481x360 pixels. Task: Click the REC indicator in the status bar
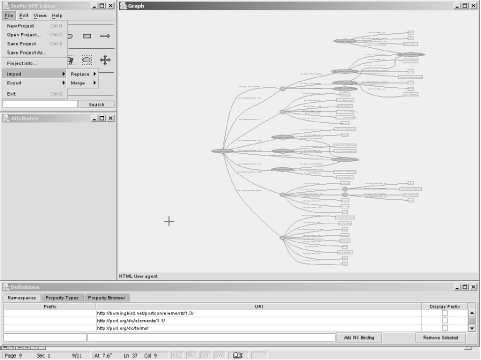176,356
